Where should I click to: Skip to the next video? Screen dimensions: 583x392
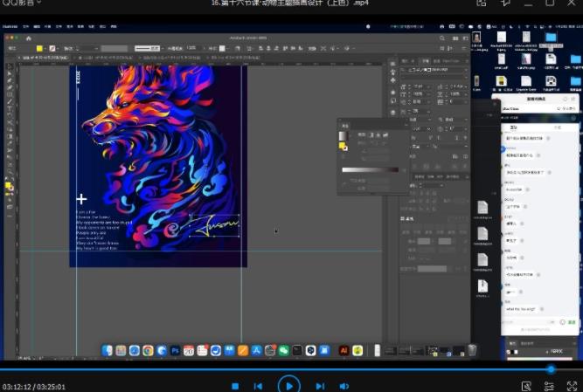[320, 385]
